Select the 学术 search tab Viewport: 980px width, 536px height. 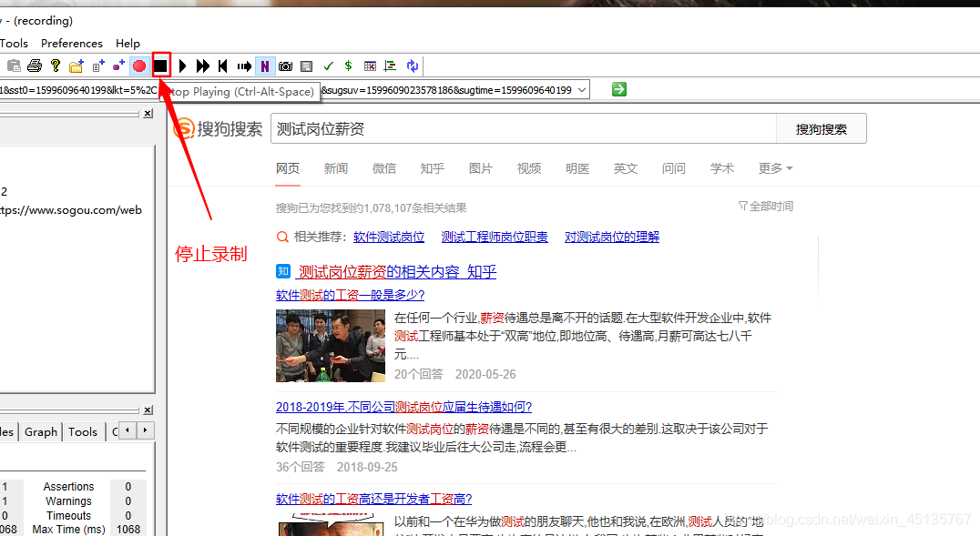tap(722, 168)
